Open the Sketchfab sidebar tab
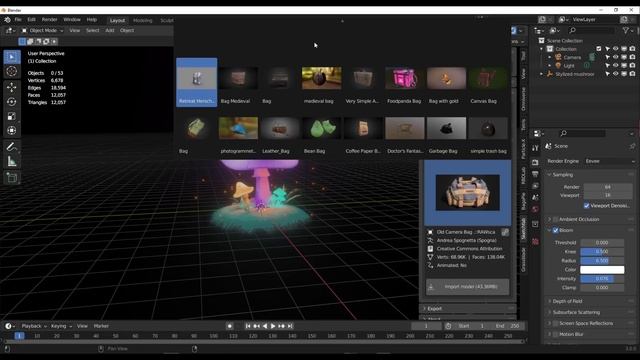 523,229
